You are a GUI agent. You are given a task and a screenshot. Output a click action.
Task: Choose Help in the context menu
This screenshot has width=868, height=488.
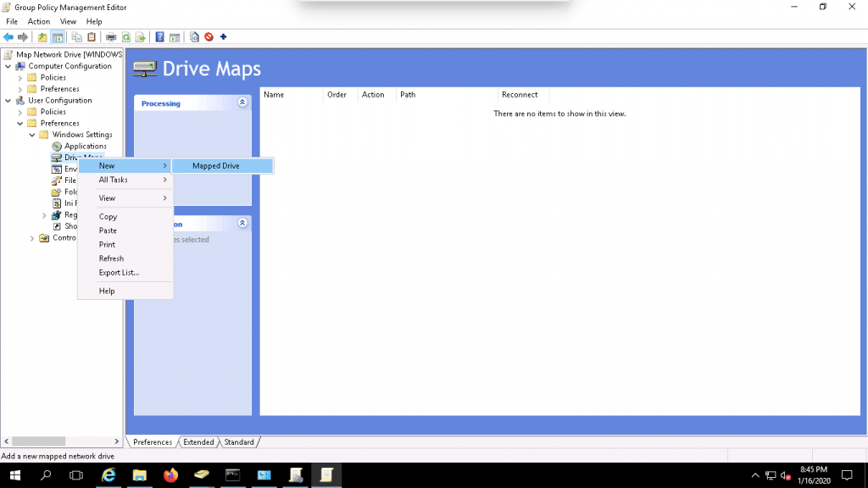[125, 291]
